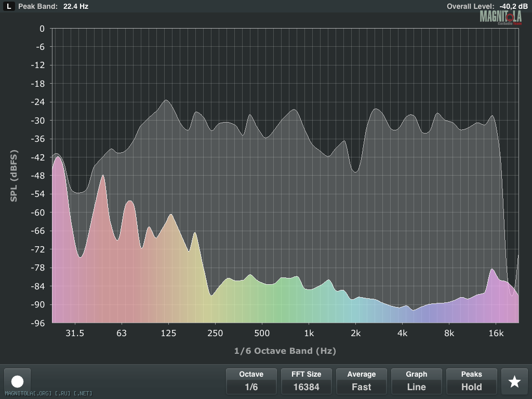This screenshot has width=532, height=399.
Task: Change the FFT Size 16384 setting
Action: pyautogui.click(x=306, y=381)
